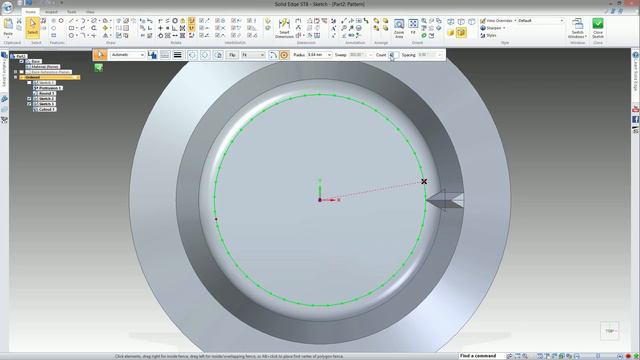Enable the Shaded view style icon

pos(451,33)
